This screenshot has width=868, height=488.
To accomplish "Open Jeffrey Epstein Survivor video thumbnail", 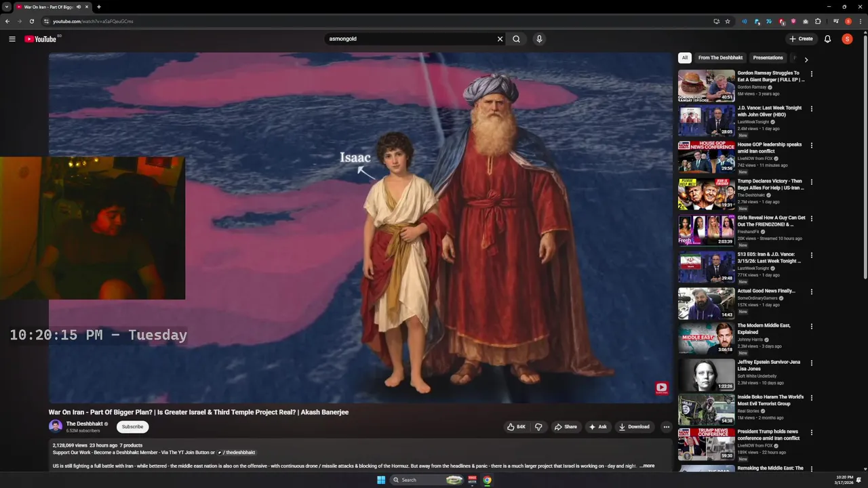I will coord(707,375).
